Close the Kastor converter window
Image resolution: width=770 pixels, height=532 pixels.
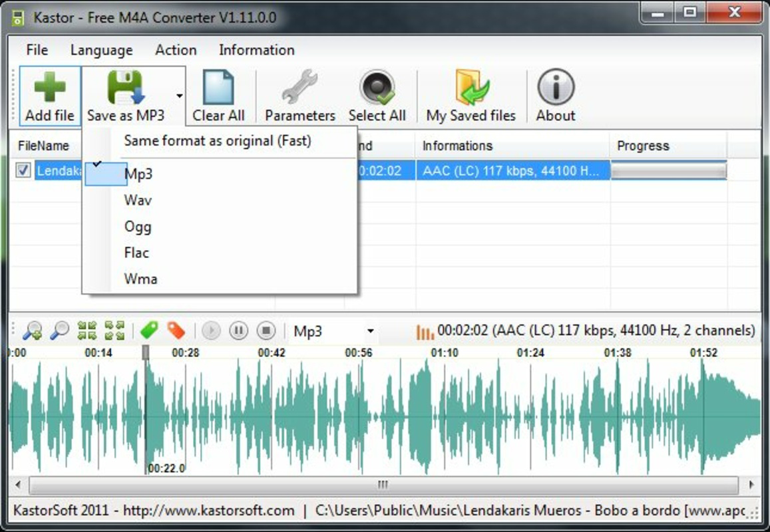click(x=735, y=12)
